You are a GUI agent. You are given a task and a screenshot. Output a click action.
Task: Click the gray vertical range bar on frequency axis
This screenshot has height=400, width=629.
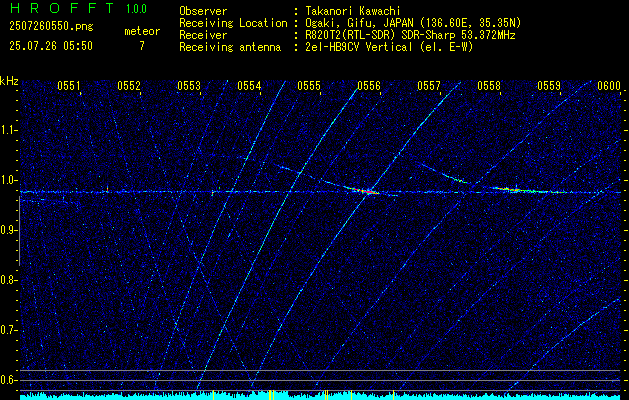coord(19,231)
